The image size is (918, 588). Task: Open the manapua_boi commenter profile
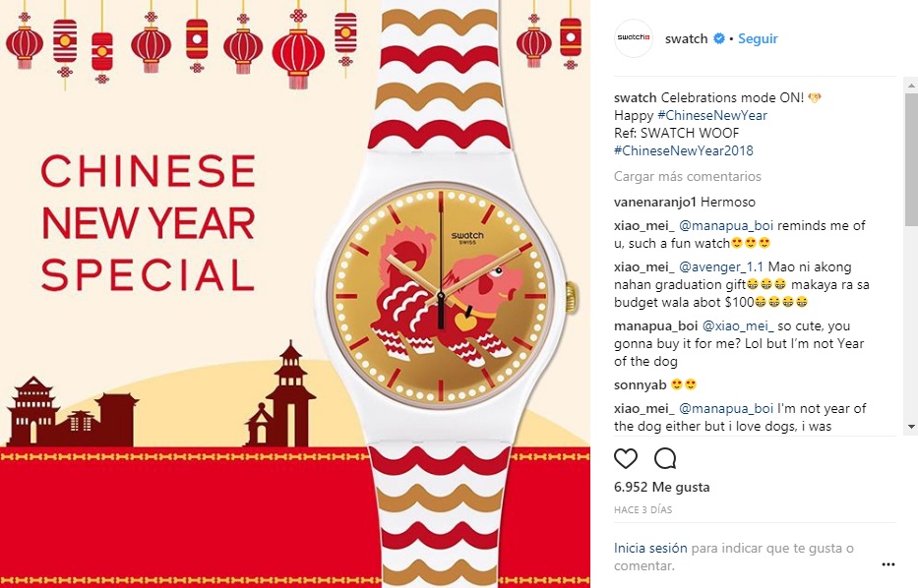tap(655, 325)
